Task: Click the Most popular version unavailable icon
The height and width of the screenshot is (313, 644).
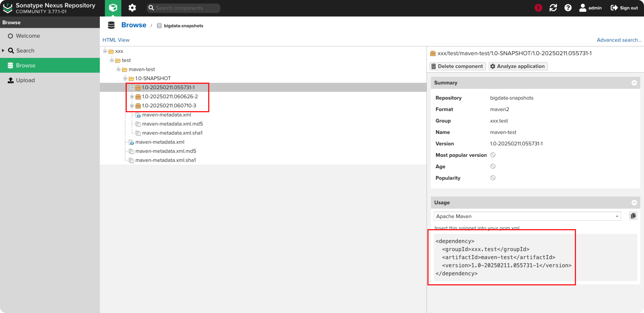Action: [x=493, y=155]
